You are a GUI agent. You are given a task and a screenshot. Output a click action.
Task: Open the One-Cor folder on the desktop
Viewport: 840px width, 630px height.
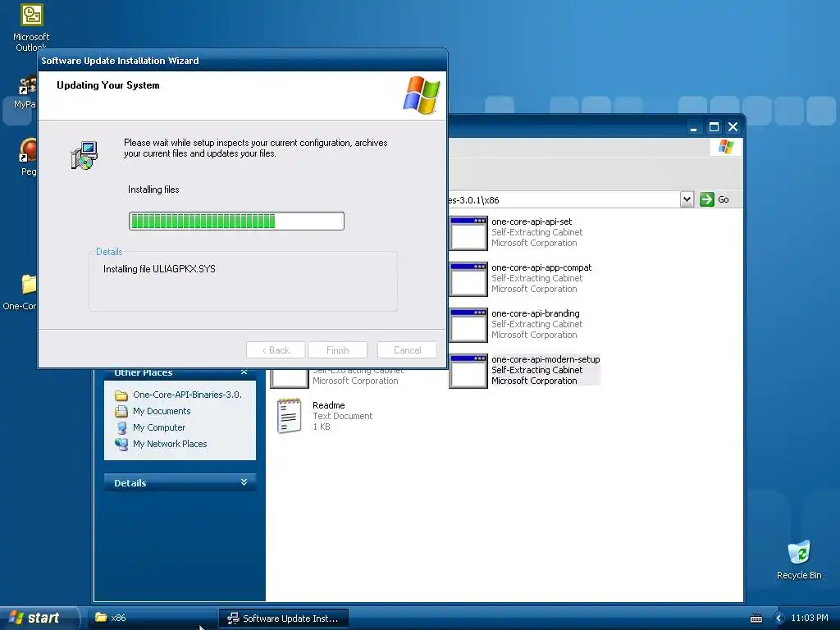pyautogui.click(x=29, y=285)
